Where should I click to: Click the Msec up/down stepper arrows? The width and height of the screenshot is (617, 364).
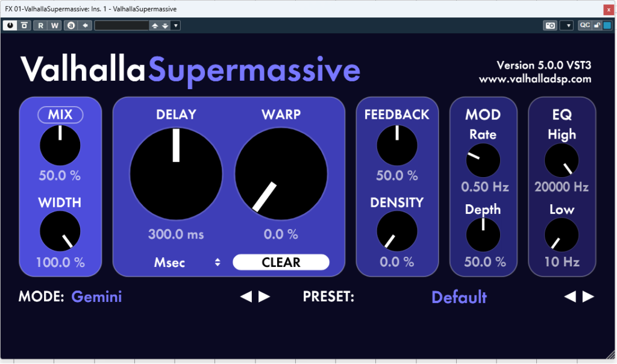click(x=218, y=263)
